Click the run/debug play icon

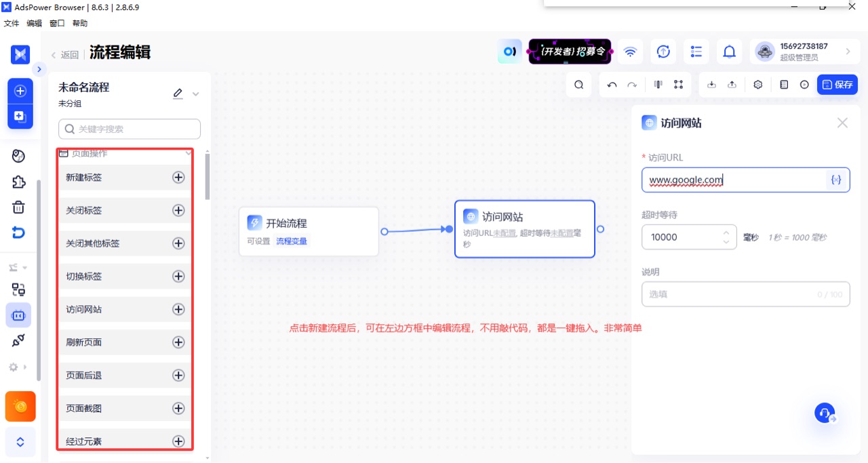coord(804,85)
